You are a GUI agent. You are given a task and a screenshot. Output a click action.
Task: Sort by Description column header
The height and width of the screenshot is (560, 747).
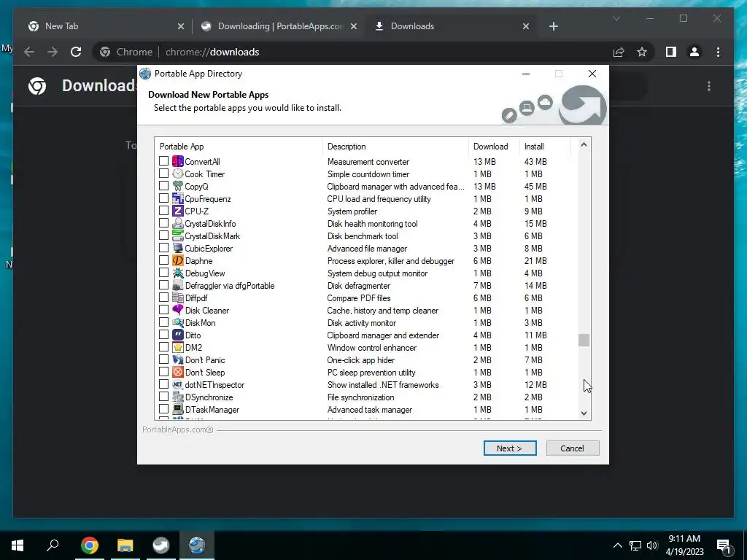point(395,146)
